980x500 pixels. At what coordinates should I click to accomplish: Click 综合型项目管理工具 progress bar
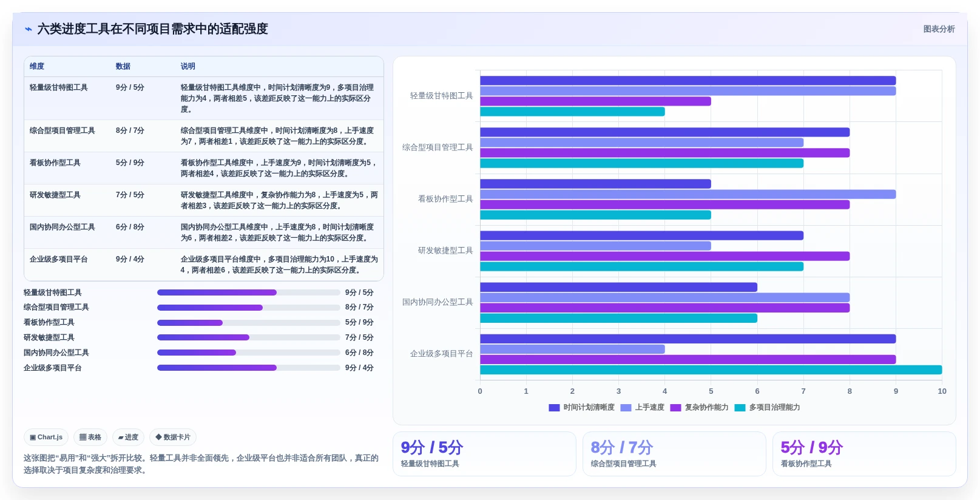pyautogui.click(x=249, y=308)
